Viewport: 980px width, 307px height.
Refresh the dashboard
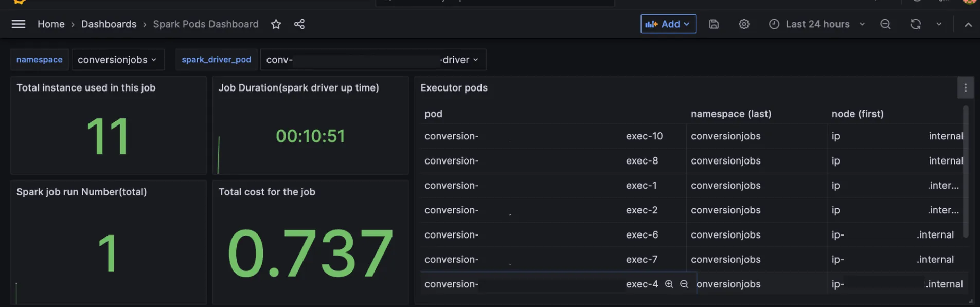(x=915, y=24)
